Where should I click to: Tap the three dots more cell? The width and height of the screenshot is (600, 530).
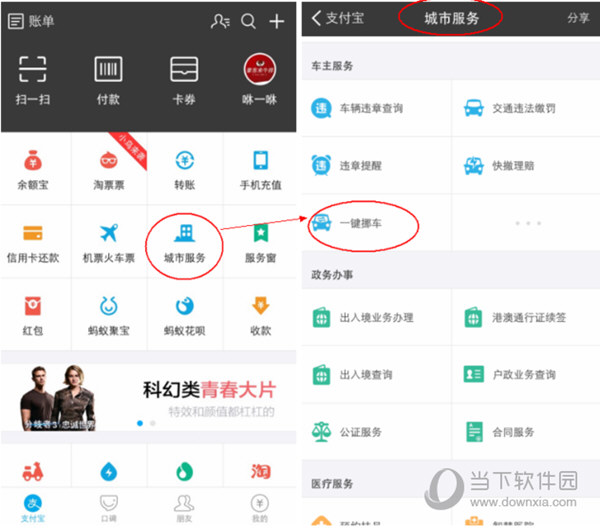click(528, 223)
